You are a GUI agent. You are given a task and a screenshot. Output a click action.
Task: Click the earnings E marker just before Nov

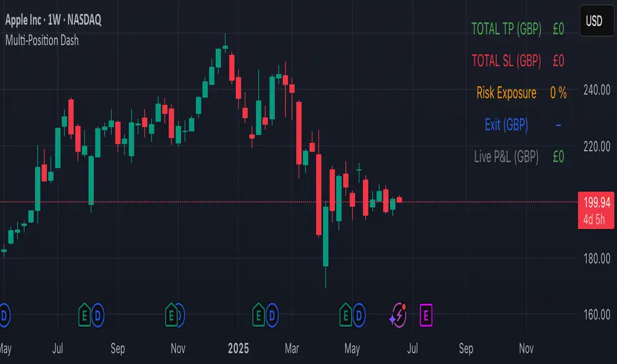pyautogui.click(x=172, y=315)
